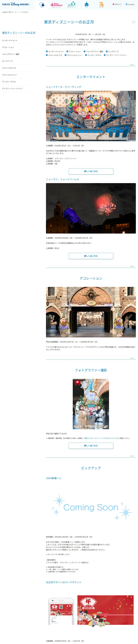Image resolution: width=138 pixels, height=644 pixels.
Task: Select エンターテイメント in left sidebar
Action: (x=19, y=40)
